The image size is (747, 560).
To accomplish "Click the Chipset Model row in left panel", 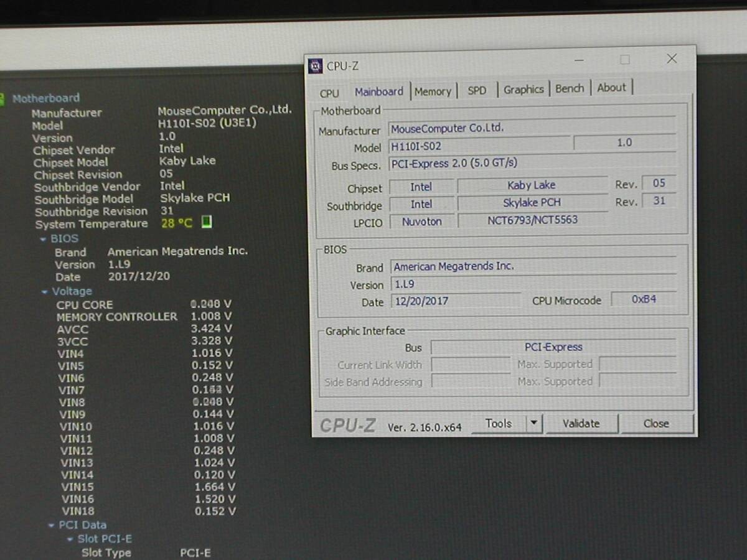I will pos(125,162).
